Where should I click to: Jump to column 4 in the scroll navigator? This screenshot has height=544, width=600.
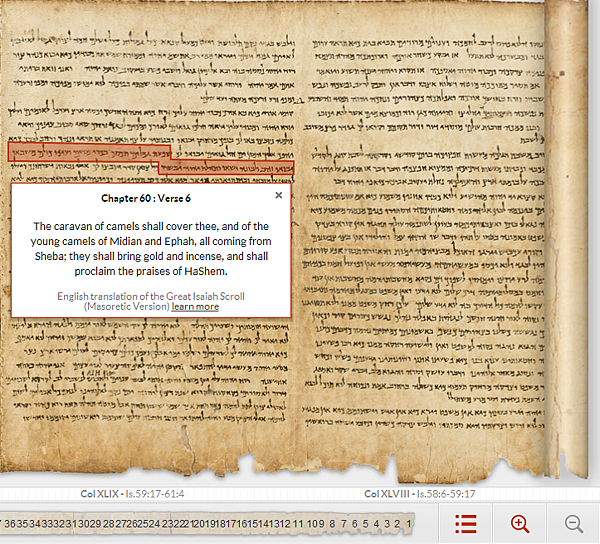(x=376, y=524)
